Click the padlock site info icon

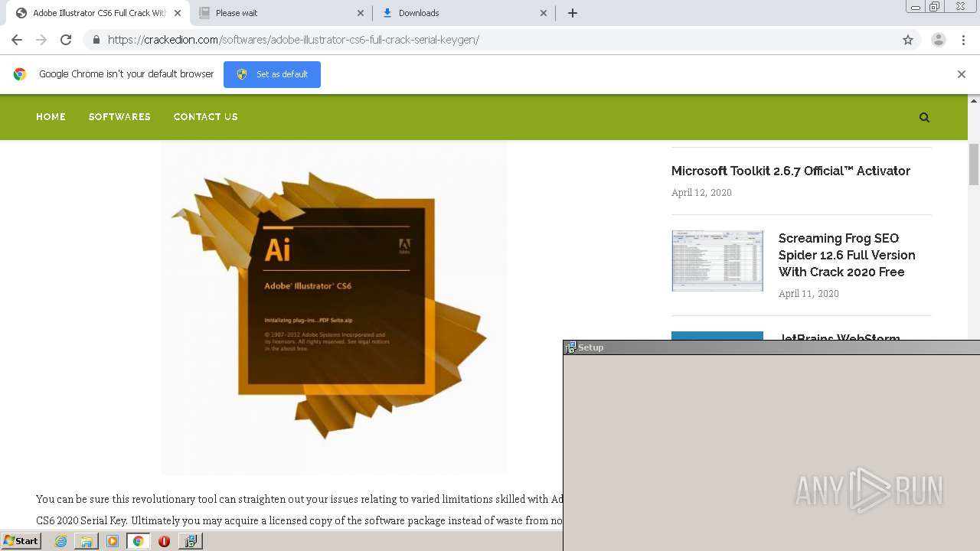96,40
